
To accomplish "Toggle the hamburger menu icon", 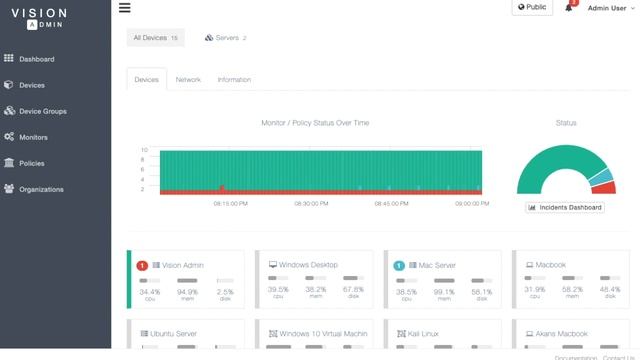I will click(124, 8).
